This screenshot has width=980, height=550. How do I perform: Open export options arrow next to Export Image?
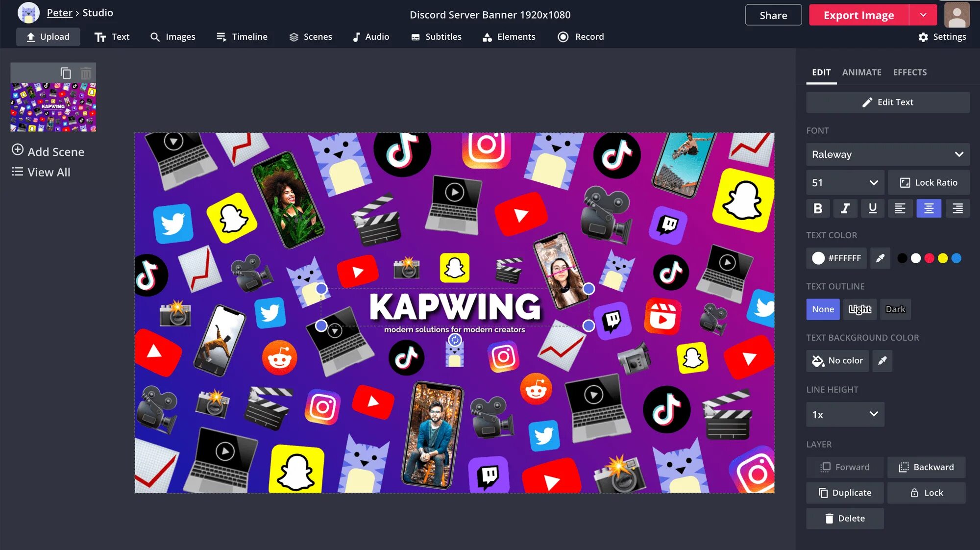tap(923, 15)
